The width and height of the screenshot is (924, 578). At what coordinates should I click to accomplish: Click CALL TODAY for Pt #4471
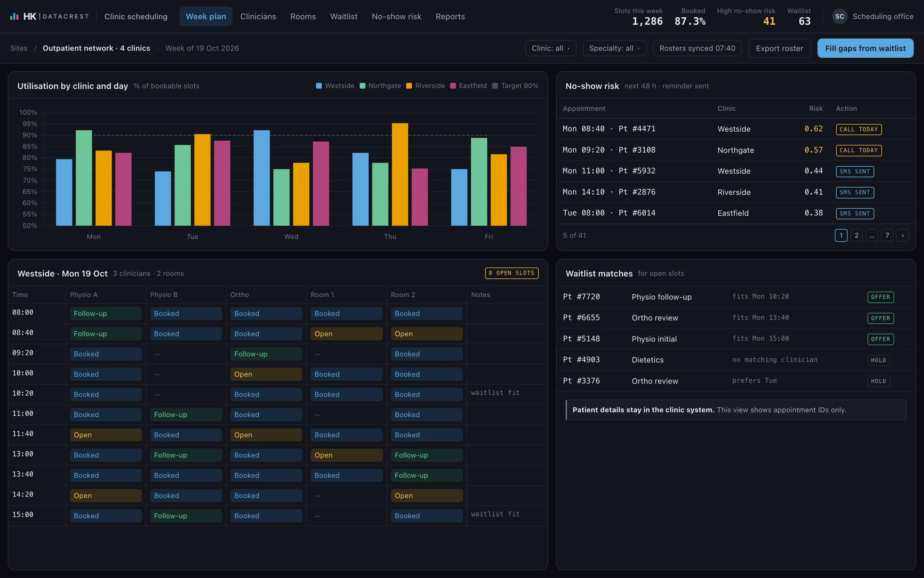coord(859,129)
